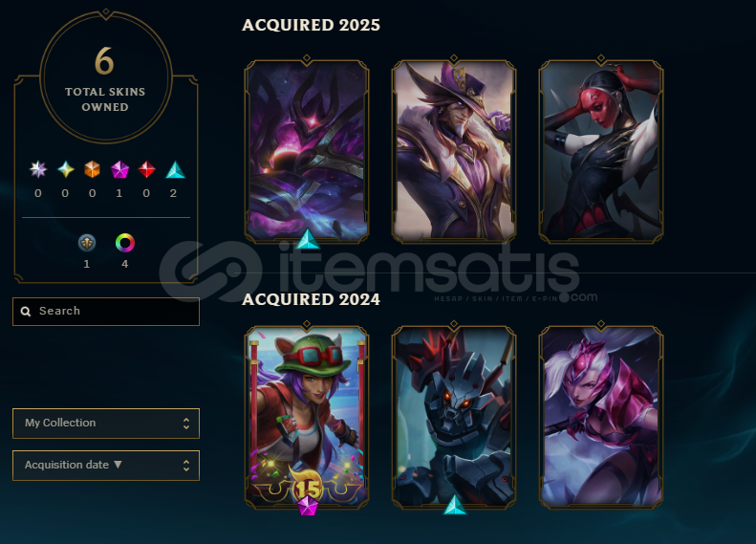The width and height of the screenshot is (756, 544).
Task: Click the red gem rarity icon
Action: (x=146, y=169)
